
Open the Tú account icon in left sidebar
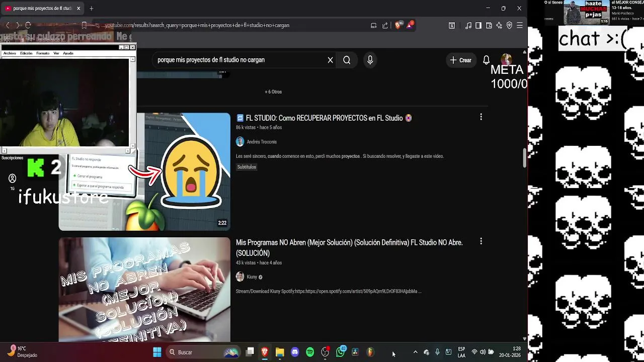click(12, 178)
